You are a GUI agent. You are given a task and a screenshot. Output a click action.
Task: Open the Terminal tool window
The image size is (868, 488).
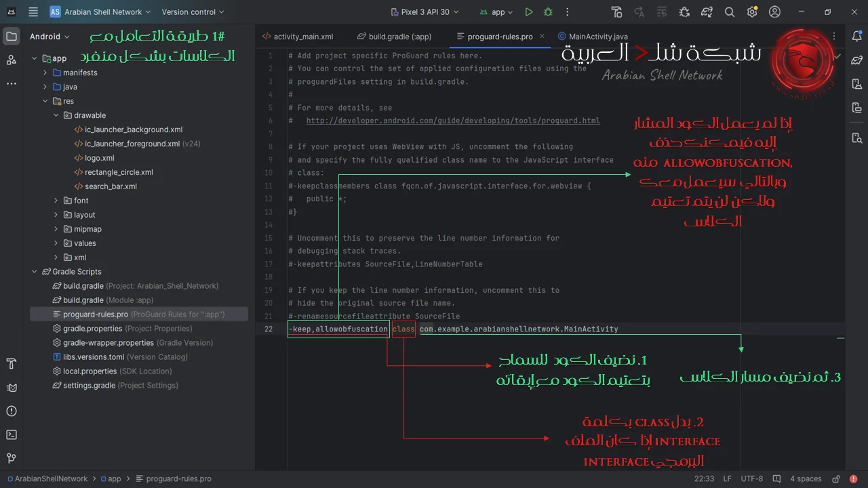(x=12, y=435)
